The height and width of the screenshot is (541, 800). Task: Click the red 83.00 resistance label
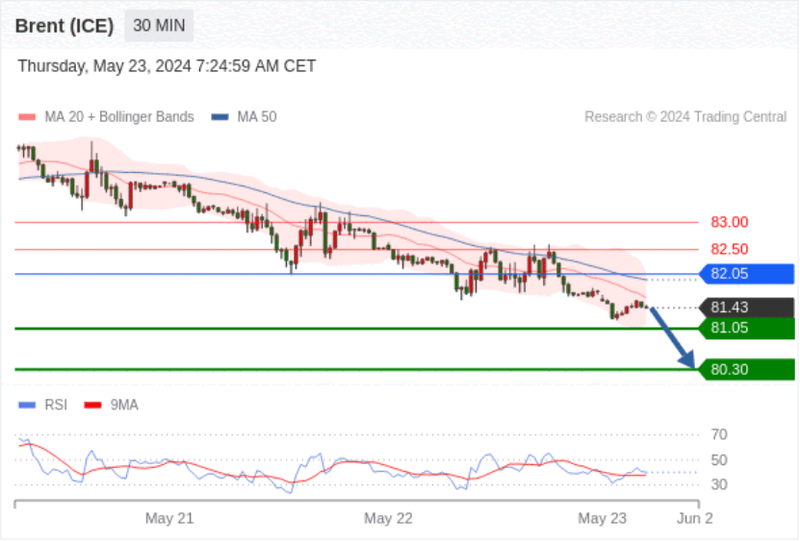730,223
